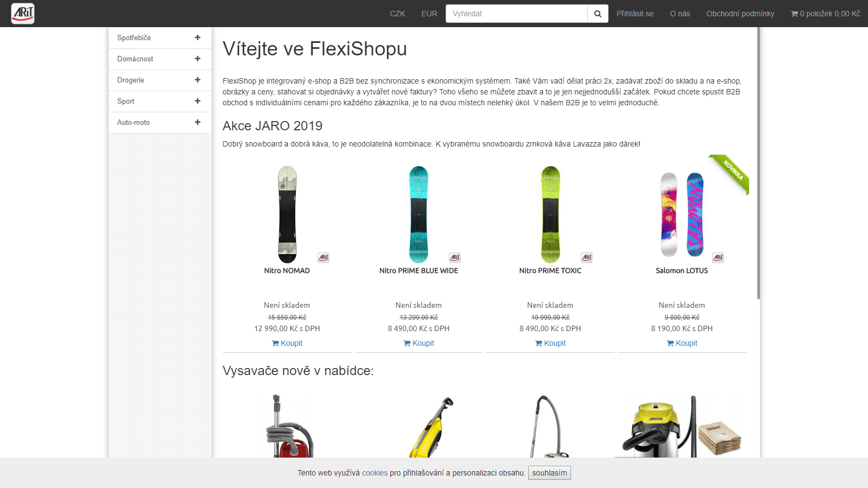Open the Nitro PRIME BLUE WIDE snowboard image
Viewport: 868px width, 488px height.
pos(419,214)
